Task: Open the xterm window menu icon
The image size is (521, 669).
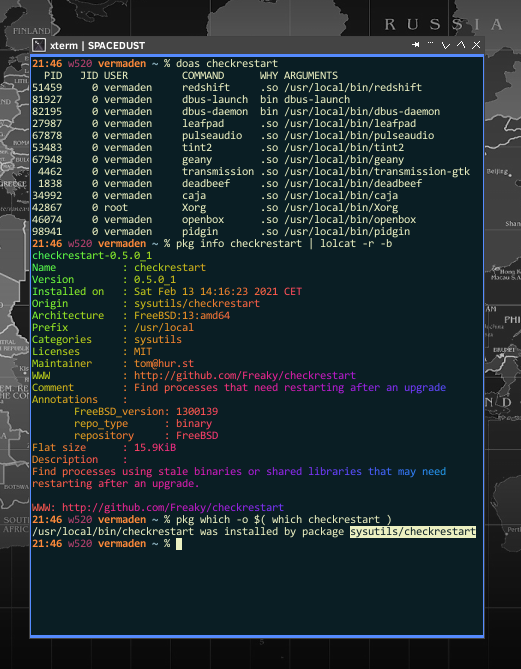Action: pos(39,45)
